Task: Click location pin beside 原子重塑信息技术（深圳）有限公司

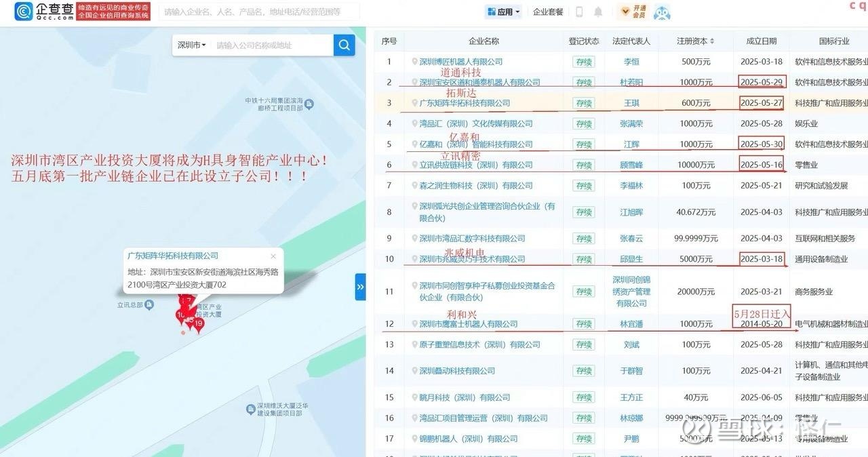Action: click(414, 344)
